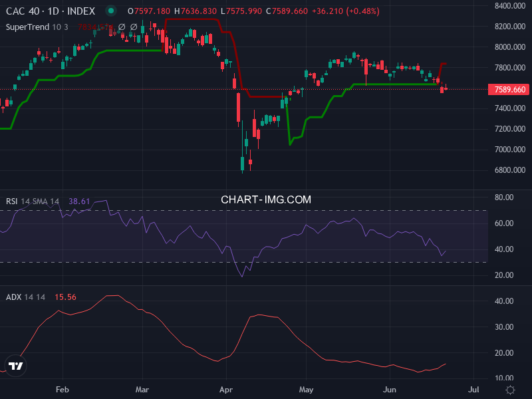Image resolution: width=532 pixels, height=399 pixels.
Task: Click the Jul label on time axis
Action: tap(473, 390)
